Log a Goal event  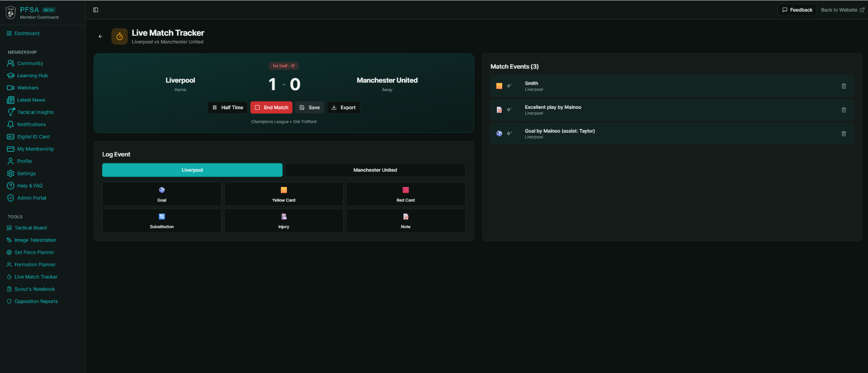[x=162, y=194]
